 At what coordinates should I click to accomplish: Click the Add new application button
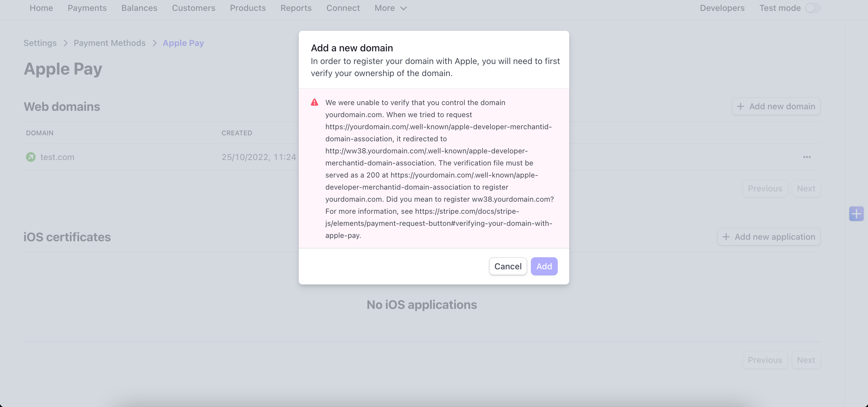pyautogui.click(x=769, y=237)
